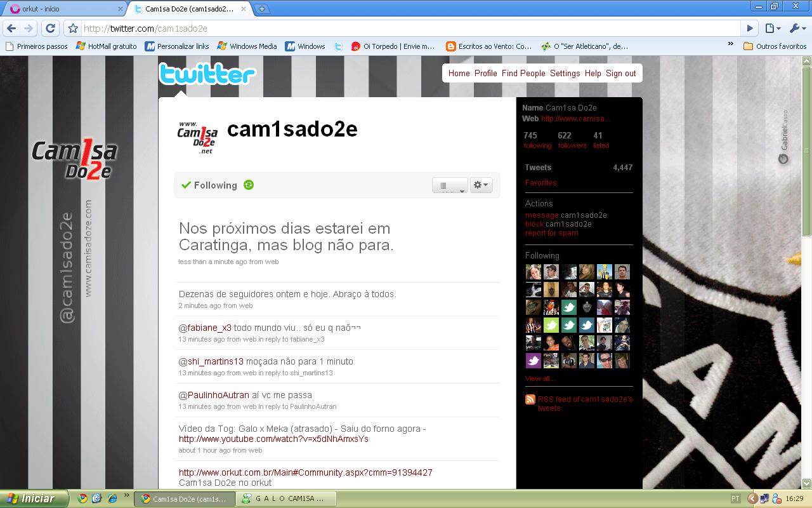Viewport: 812px width, 508px height.
Task: Open Help in Twitter navigation
Action: pos(593,73)
